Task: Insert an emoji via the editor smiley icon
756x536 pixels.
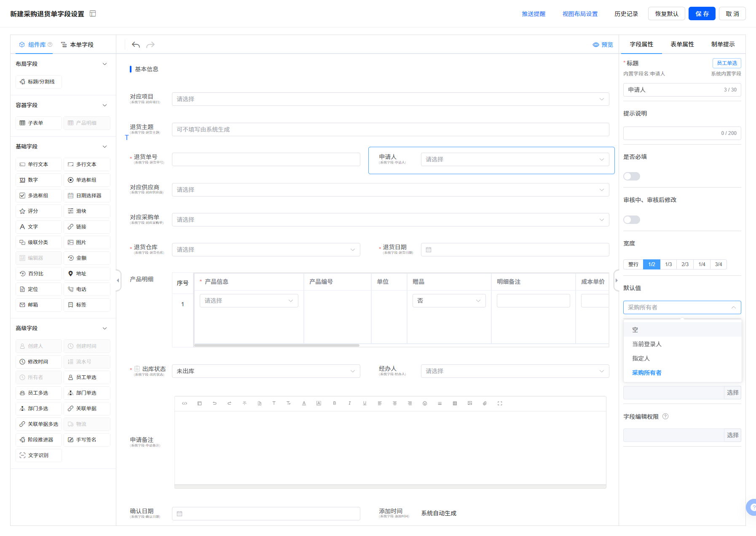Action: click(425, 404)
